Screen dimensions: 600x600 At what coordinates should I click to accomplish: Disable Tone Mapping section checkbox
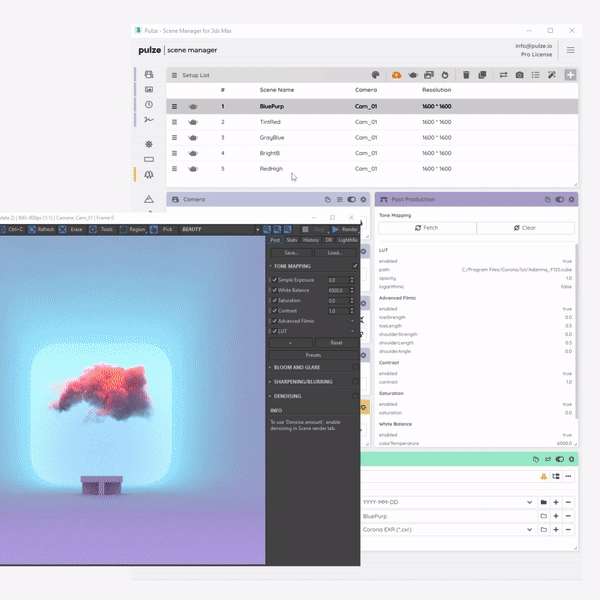355,266
